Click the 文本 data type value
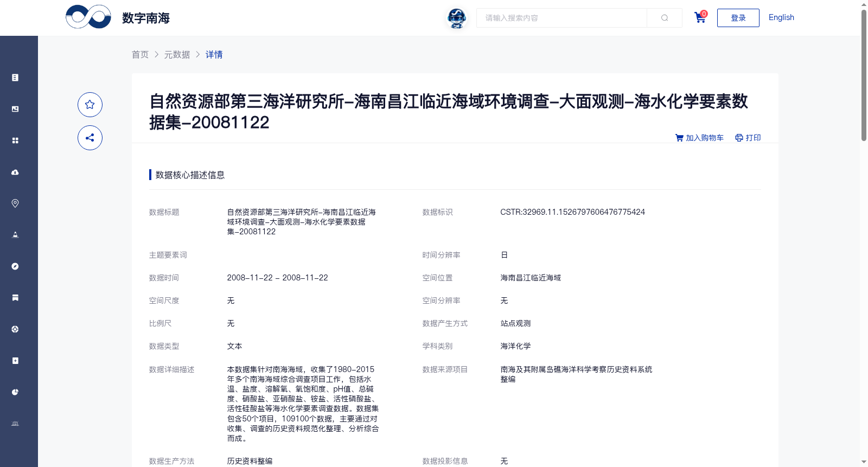This screenshot has width=868, height=467. point(235,346)
